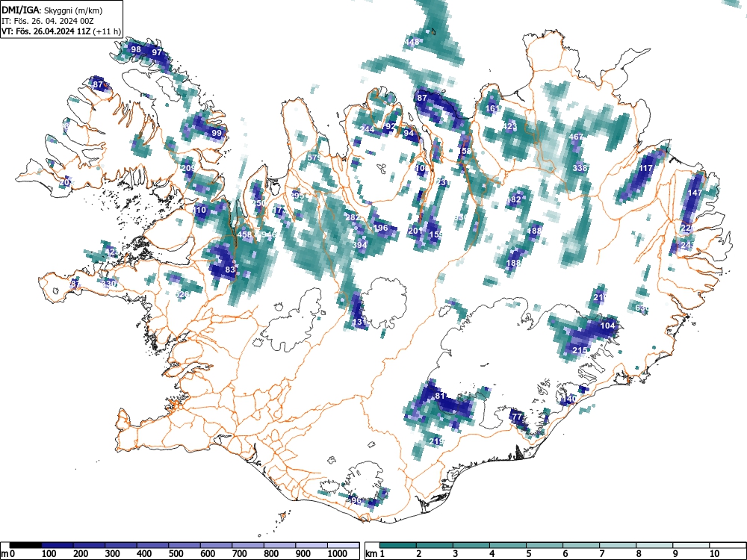Click visibility value '104' on the map
747x560 pixels.
pyautogui.click(x=607, y=326)
